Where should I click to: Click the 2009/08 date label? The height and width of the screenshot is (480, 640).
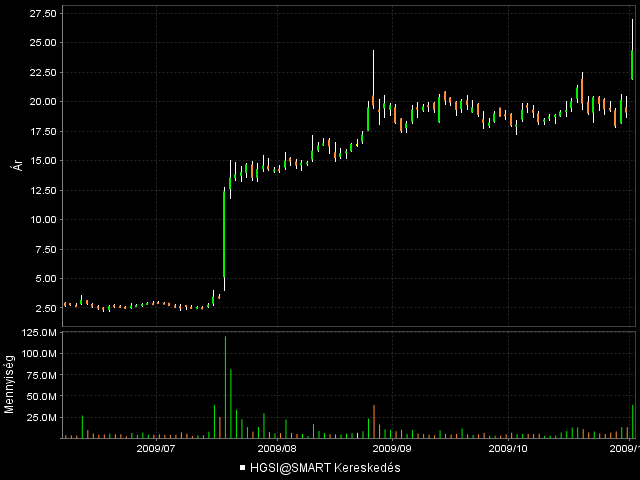277,449
